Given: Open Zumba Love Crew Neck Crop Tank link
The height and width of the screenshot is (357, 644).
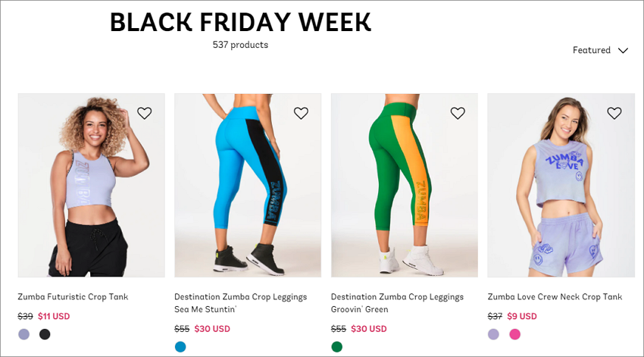Looking at the screenshot, I should [555, 296].
